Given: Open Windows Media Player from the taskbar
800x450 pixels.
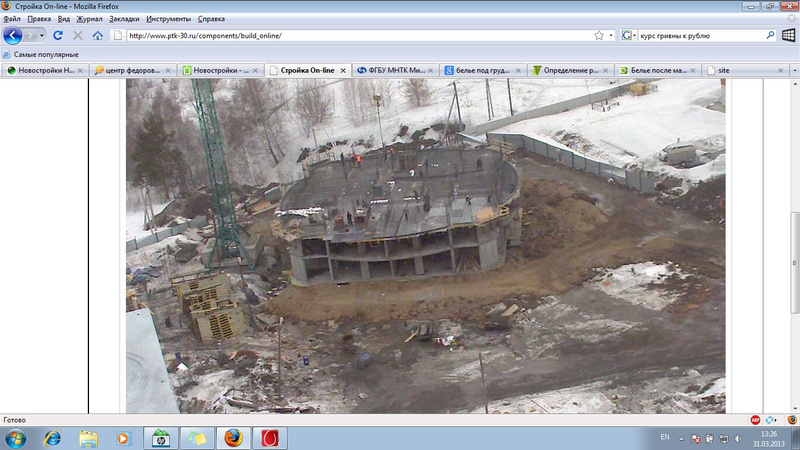Looking at the screenshot, I should click(124, 438).
